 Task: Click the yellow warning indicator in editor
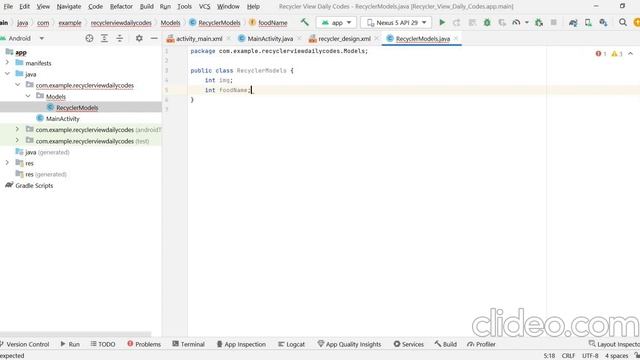pyautogui.click(x=617, y=53)
